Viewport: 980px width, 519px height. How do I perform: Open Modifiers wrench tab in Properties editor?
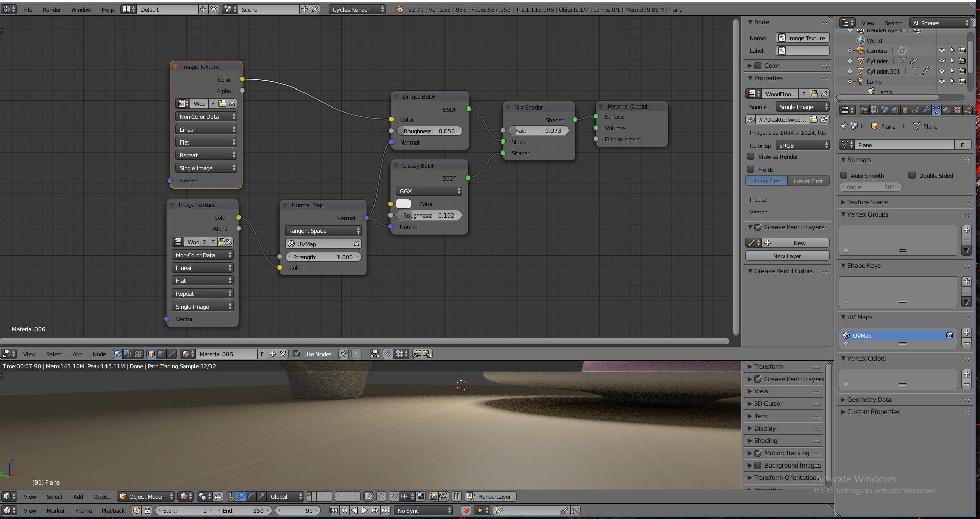[x=926, y=110]
